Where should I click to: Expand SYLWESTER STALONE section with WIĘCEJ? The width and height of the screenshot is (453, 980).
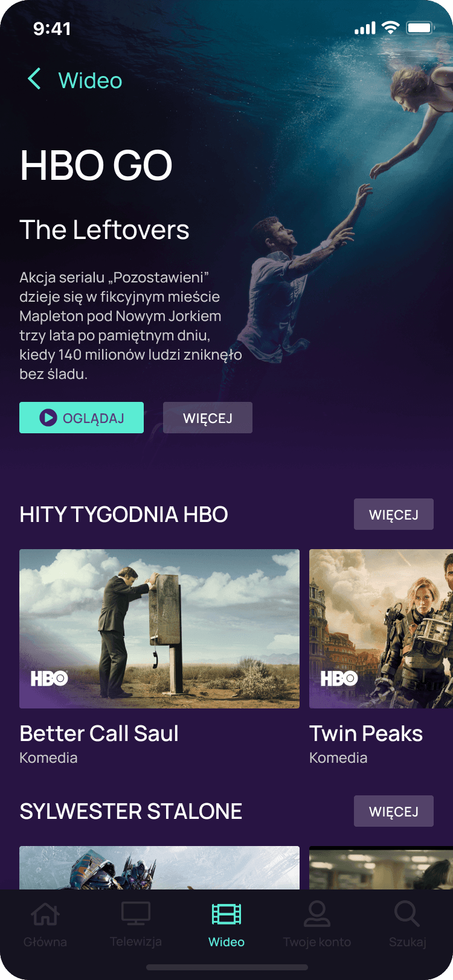pos(394,811)
